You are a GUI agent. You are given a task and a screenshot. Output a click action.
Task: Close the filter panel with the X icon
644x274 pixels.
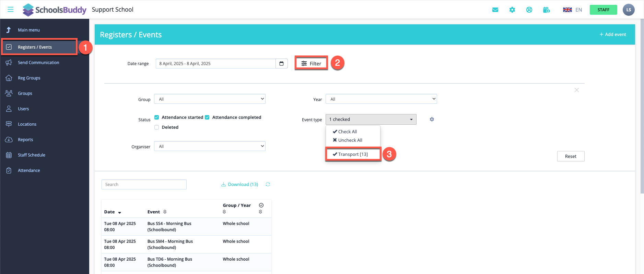click(x=576, y=90)
